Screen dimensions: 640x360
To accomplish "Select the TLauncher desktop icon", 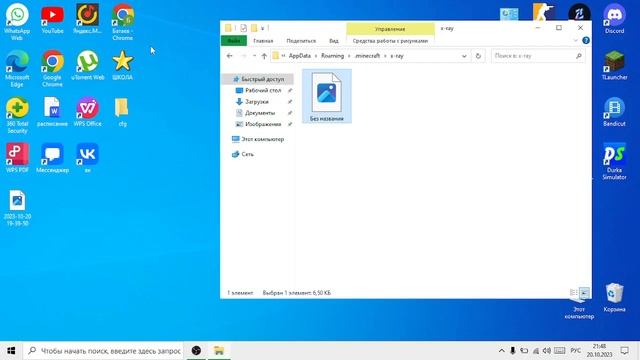I will [614, 65].
